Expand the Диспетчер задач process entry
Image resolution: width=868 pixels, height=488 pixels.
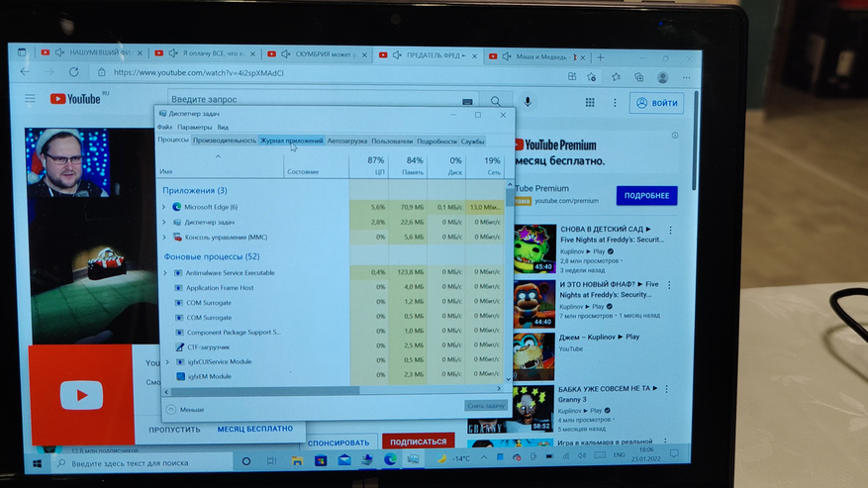(164, 223)
